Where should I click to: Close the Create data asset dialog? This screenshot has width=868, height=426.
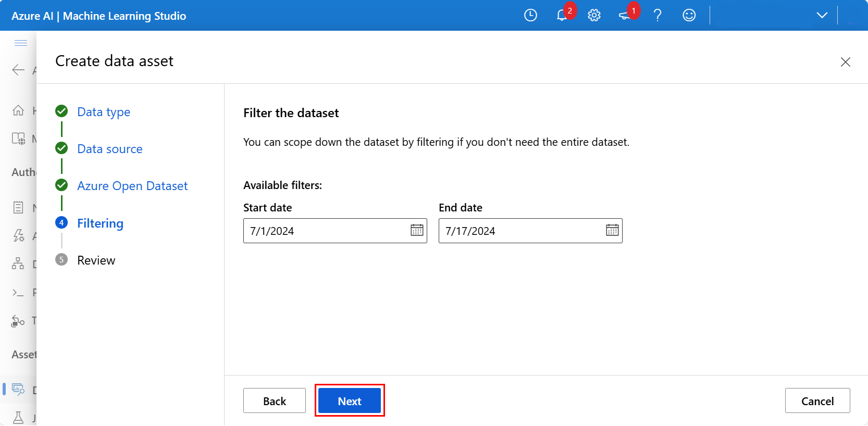tap(845, 62)
